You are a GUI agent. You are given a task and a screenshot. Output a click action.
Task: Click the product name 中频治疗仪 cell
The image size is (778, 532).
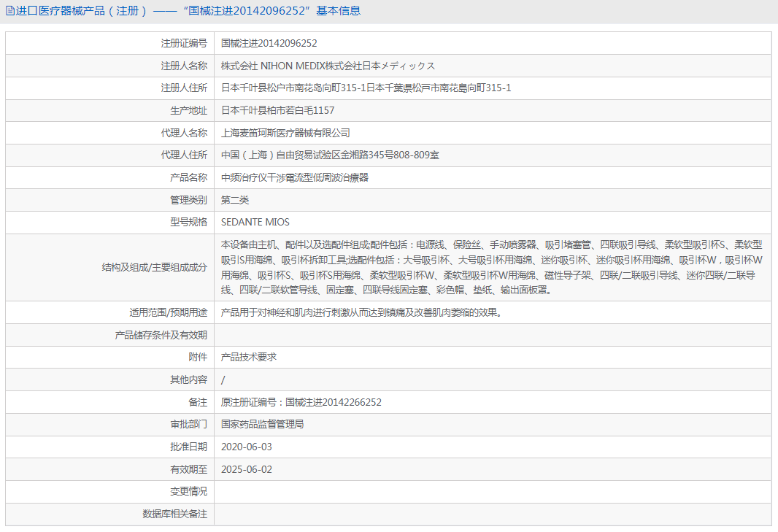[x=299, y=177]
